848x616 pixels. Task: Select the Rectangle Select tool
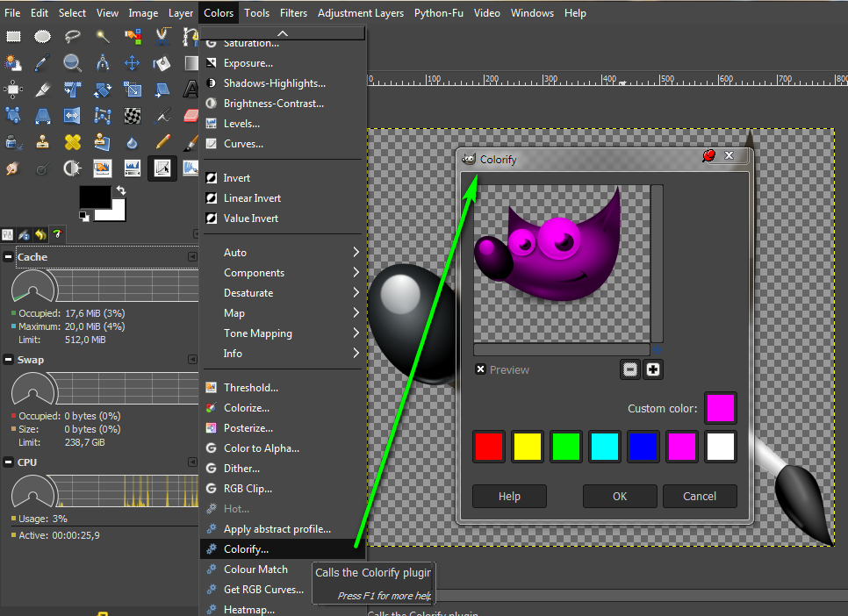click(x=13, y=36)
